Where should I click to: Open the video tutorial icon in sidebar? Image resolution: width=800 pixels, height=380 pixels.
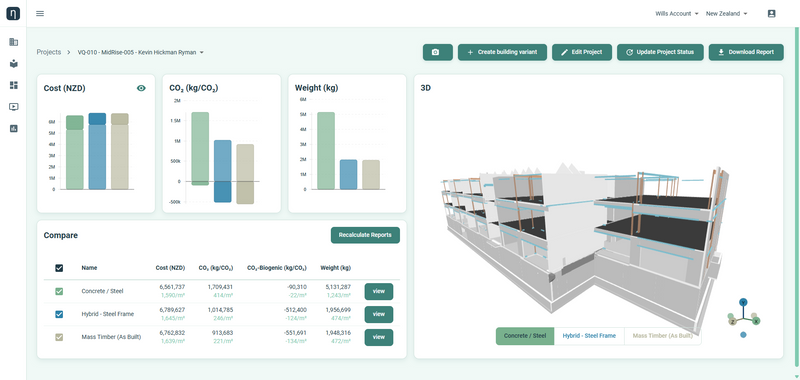(14, 107)
